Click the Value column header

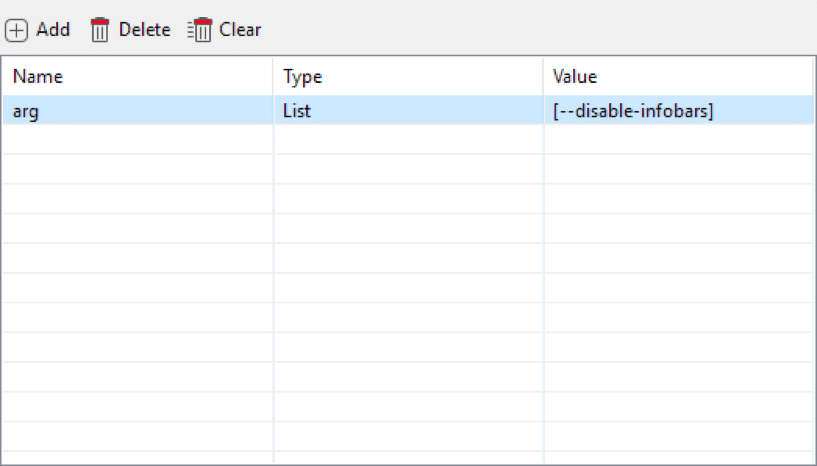(x=678, y=77)
